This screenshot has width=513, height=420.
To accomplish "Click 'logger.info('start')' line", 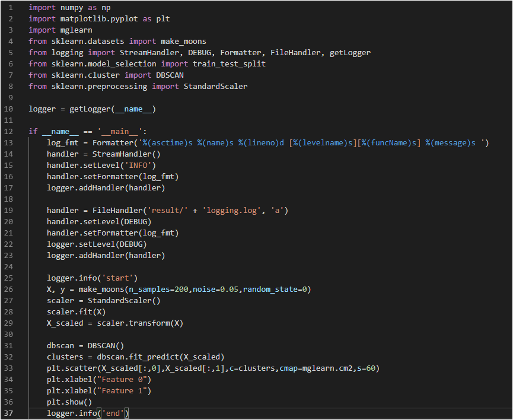I will tap(92, 278).
